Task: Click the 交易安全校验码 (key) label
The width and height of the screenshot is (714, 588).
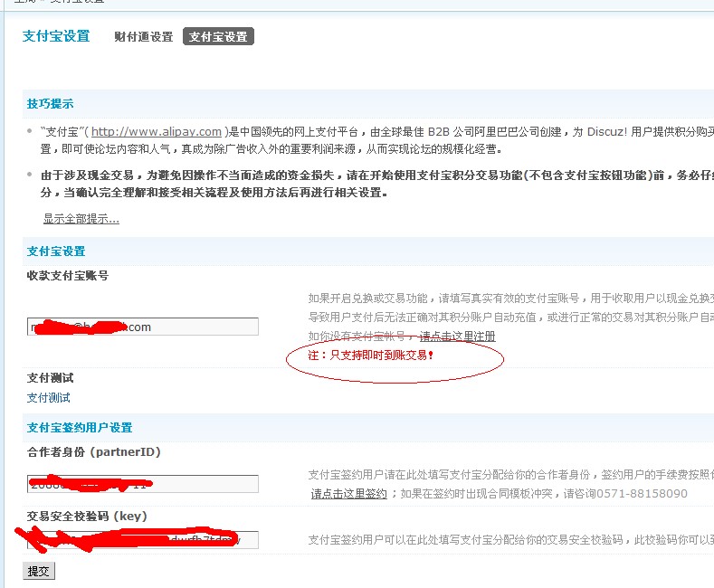Action: (x=87, y=517)
